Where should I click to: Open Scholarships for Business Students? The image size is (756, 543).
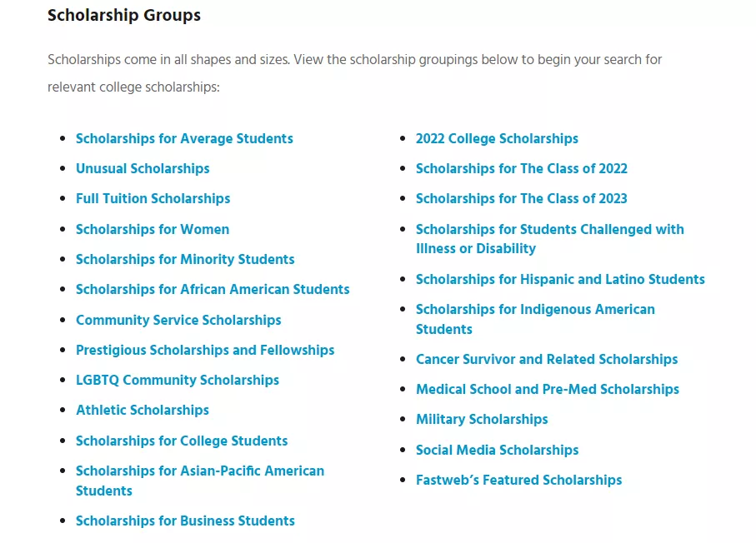pyautogui.click(x=185, y=521)
